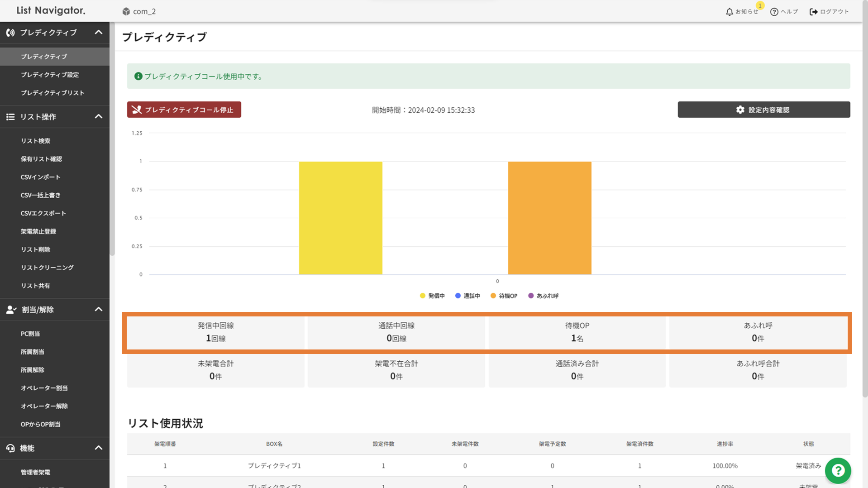The height and width of the screenshot is (488, 868).
Task: Stop predictive call with red button
Action: tap(184, 110)
